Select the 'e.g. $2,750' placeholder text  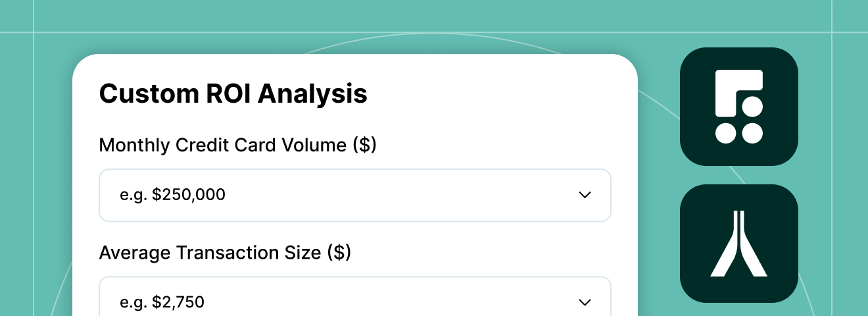[162, 302]
